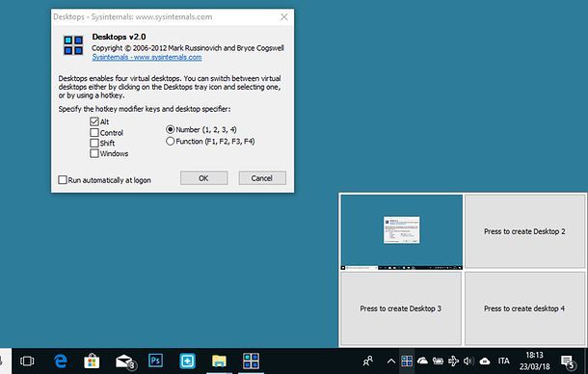Click the battery status tray icon
The width and height of the screenshot is (588, 374).
point(438,361)
